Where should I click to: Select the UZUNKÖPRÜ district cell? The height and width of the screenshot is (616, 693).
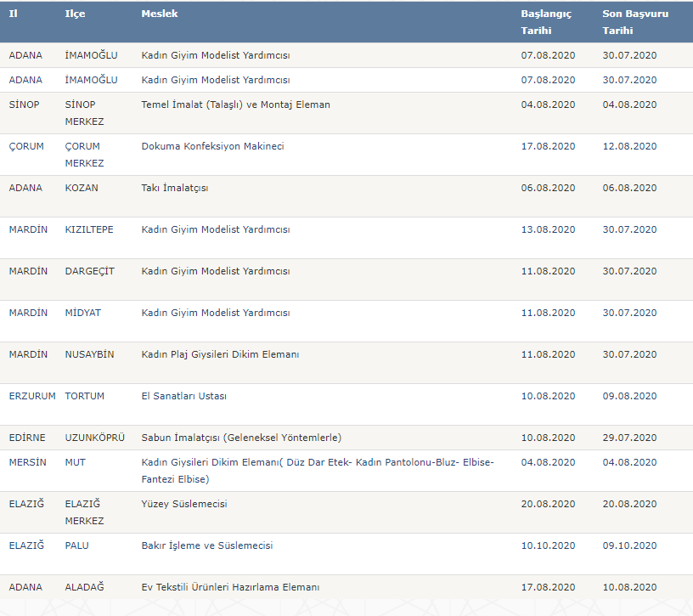point(94,438)
